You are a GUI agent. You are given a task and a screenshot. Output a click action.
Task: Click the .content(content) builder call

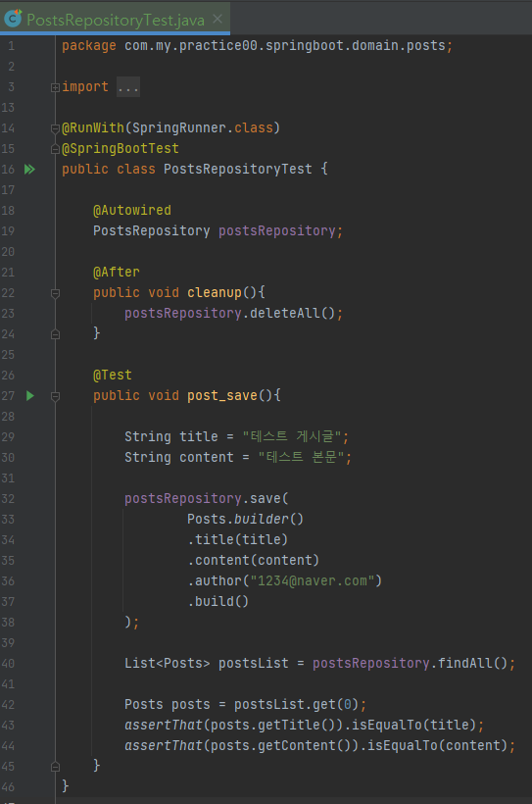[x=253, y=560]
